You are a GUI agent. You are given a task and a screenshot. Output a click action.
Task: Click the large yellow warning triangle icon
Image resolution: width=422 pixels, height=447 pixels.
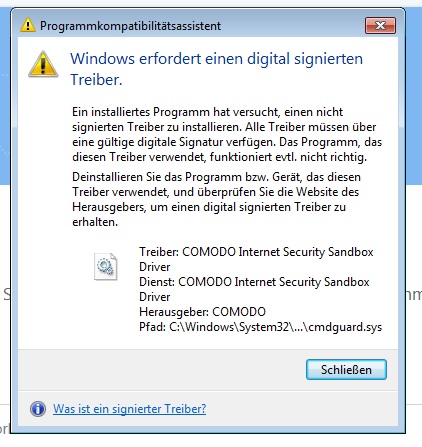pos(43,64)
